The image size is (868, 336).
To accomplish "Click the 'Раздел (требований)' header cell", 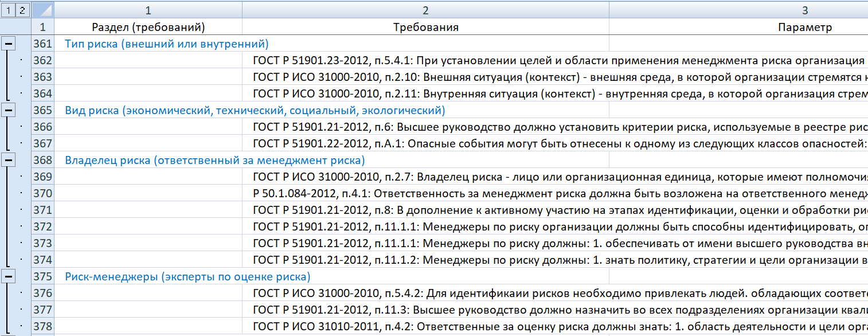I will coord(148,27).
